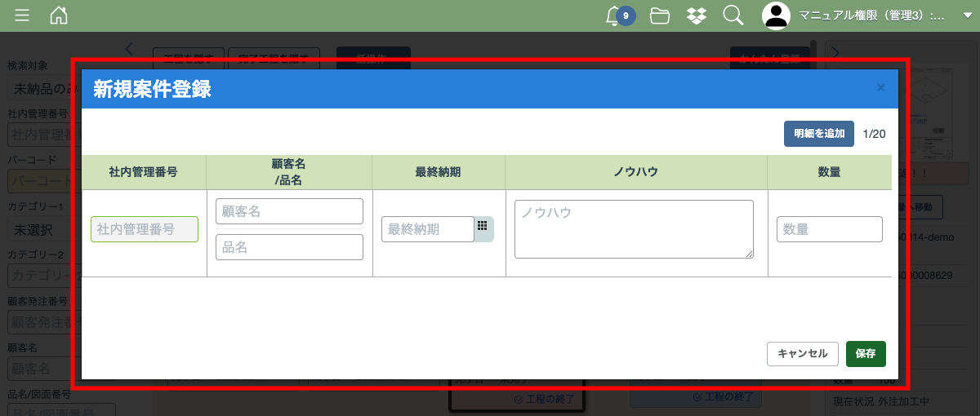The width and height of the screenshot is (980, 416).
Task: Open the calendar picker for 最終納期
Action: point(483,228)
